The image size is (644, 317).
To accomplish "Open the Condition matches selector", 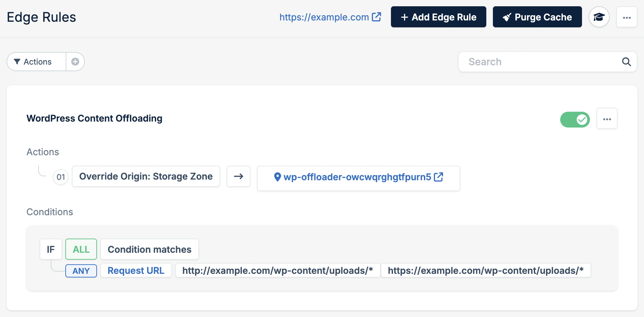I will click(149, 249).
